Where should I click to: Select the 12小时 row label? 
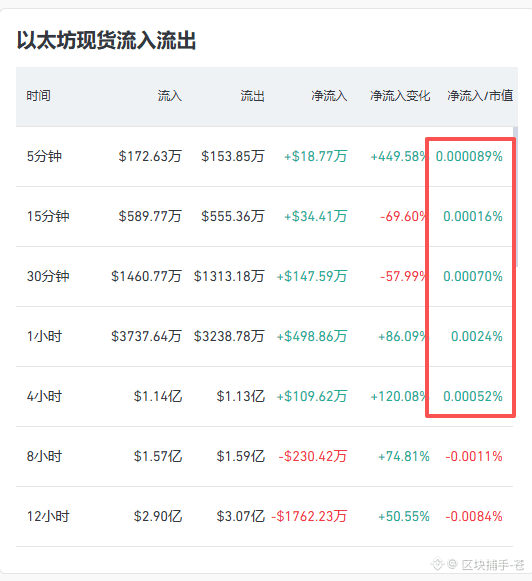(x=48, y=516)
